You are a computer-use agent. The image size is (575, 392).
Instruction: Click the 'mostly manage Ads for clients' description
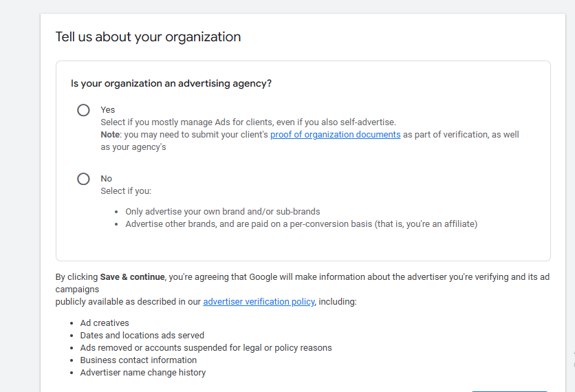click(248, 122)
